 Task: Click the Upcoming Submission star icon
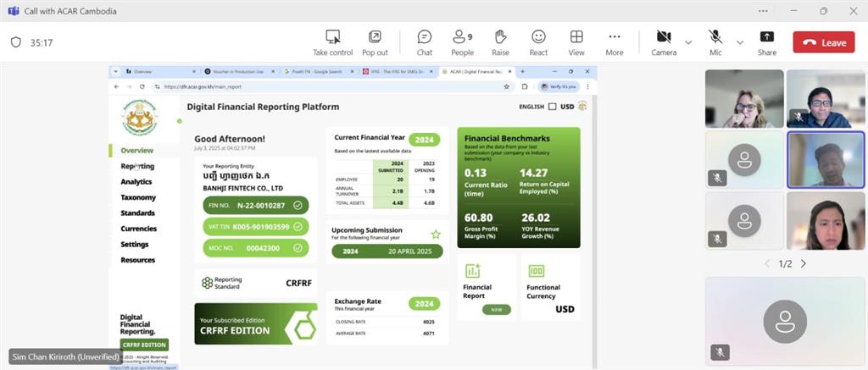pos(436,234)
